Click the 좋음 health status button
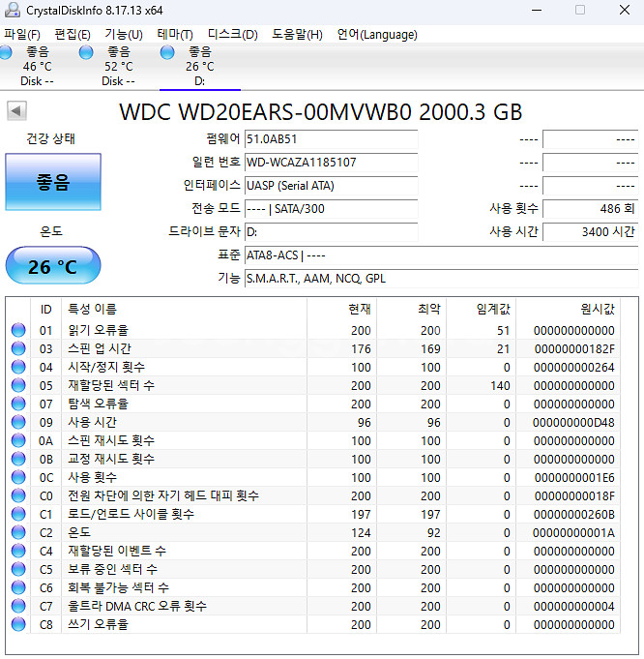Image resolution: width=644 pixels, height=659 pixels. [53, 182]
